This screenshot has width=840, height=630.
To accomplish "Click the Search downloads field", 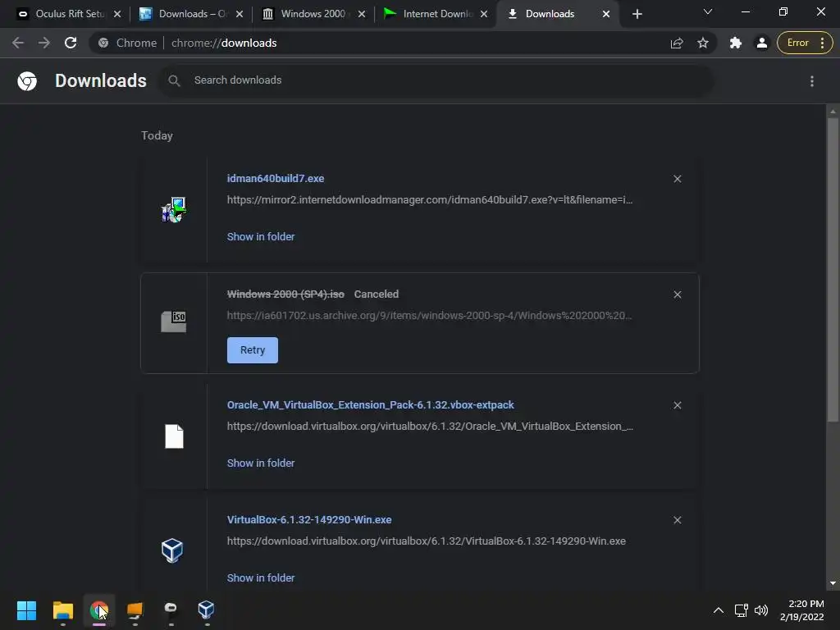I will coord(436,80).
